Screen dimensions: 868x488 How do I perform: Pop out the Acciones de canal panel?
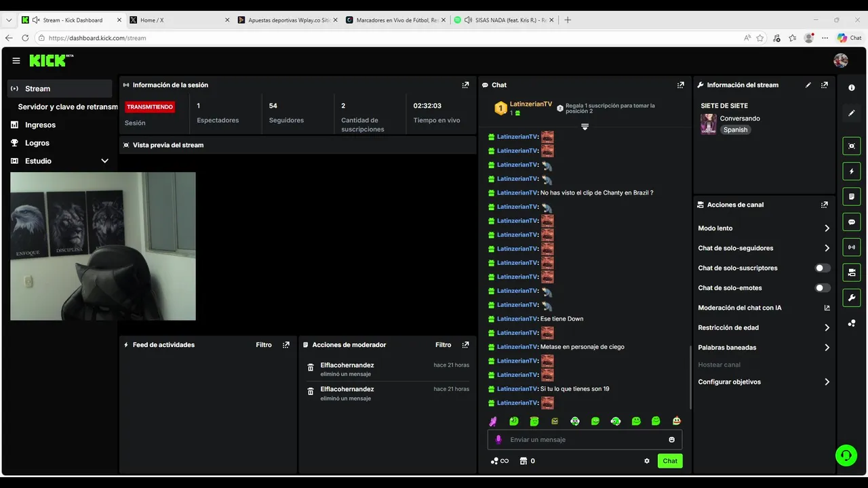(x=825, y=205)
